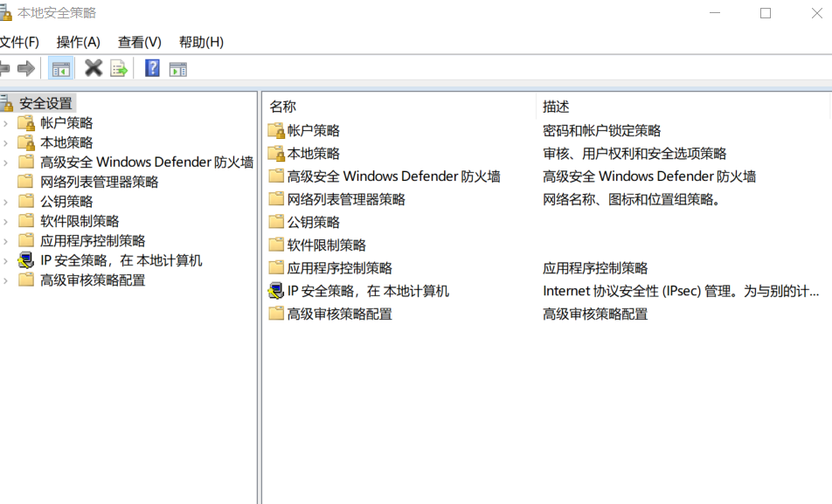The width and height of the screenshot is (832, 504).
Task: Click the 软件限制策略 folder icon in the list pane
Action: pos(276,245)
